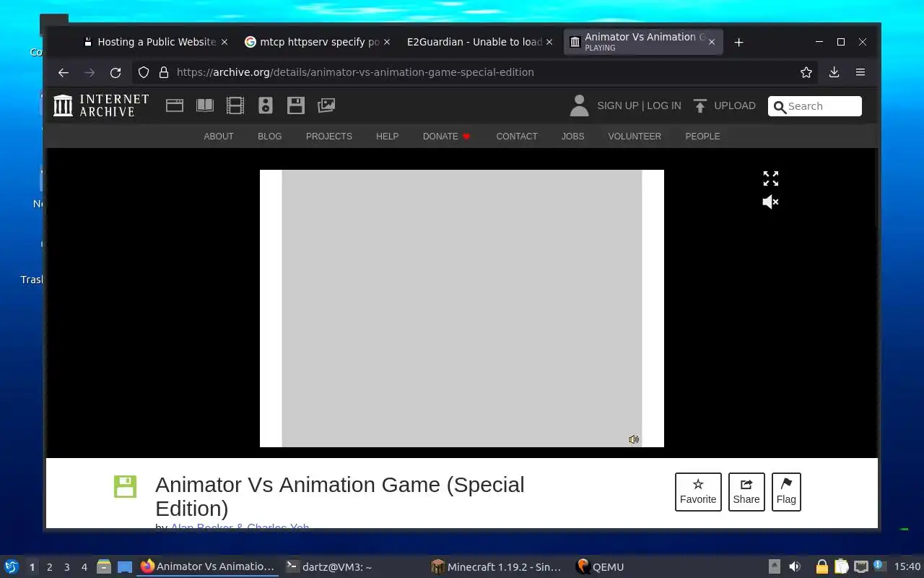924x578 pixels.
Task: Switch to Hosting a Public Website tab
Action: [x=156, y=42]
